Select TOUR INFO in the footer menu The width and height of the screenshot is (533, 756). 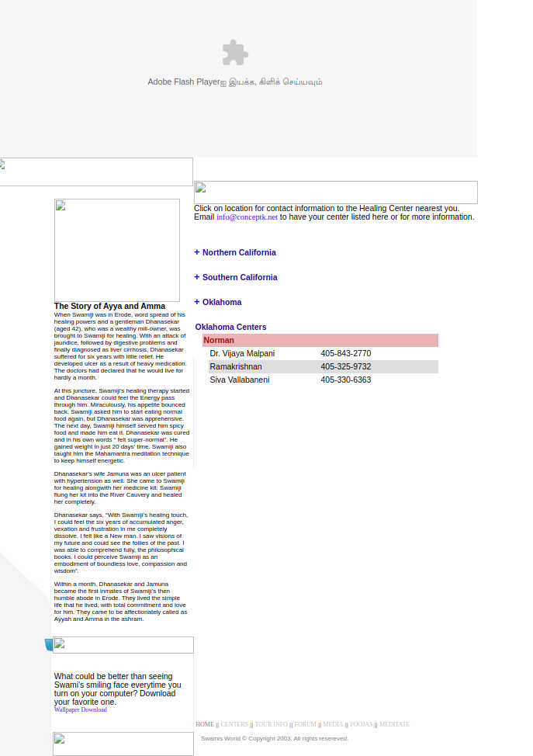click(271, 724)
